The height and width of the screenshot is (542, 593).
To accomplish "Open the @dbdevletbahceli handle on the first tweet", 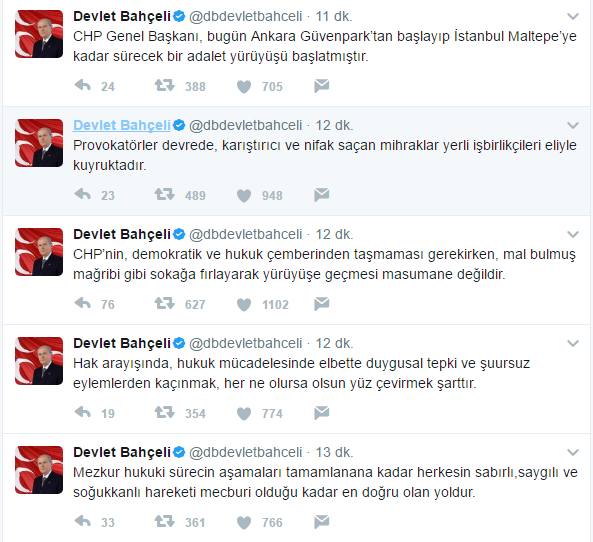I will 245,17.
